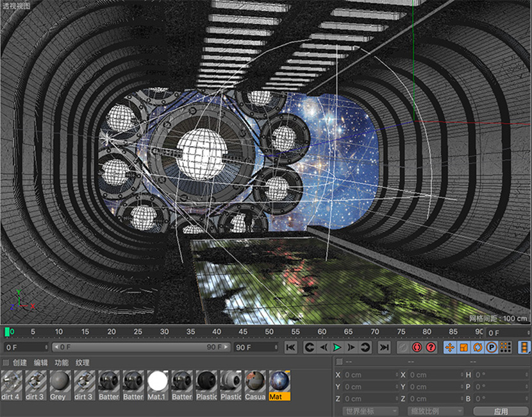The height and width of the screenshot is (417, 532).
Task: Jump to the end of the animation
Action: [x=384, y=347]
